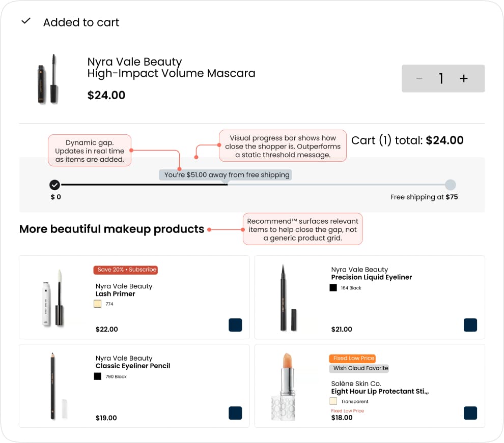Screen dimensions: 504x443
Task: Open the Lash Primer product link
Action: click(x=116, y=294)
